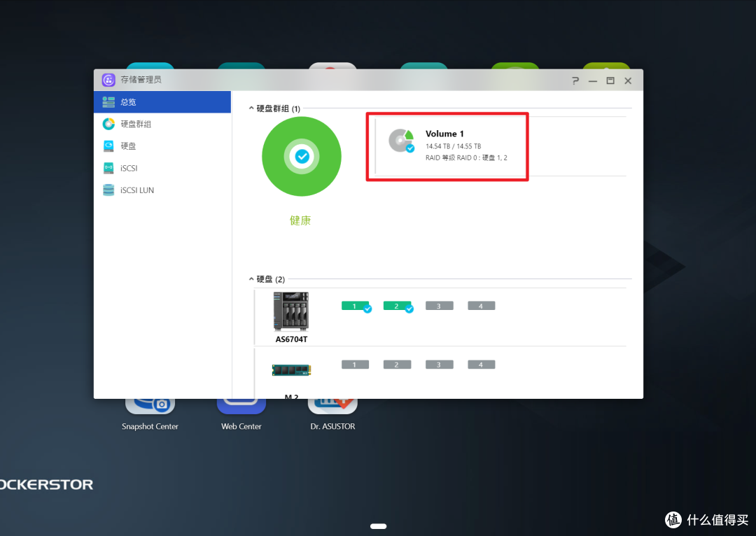
Task: Collapse the 硬盘群组 (1) section
Action: (252, 108)
